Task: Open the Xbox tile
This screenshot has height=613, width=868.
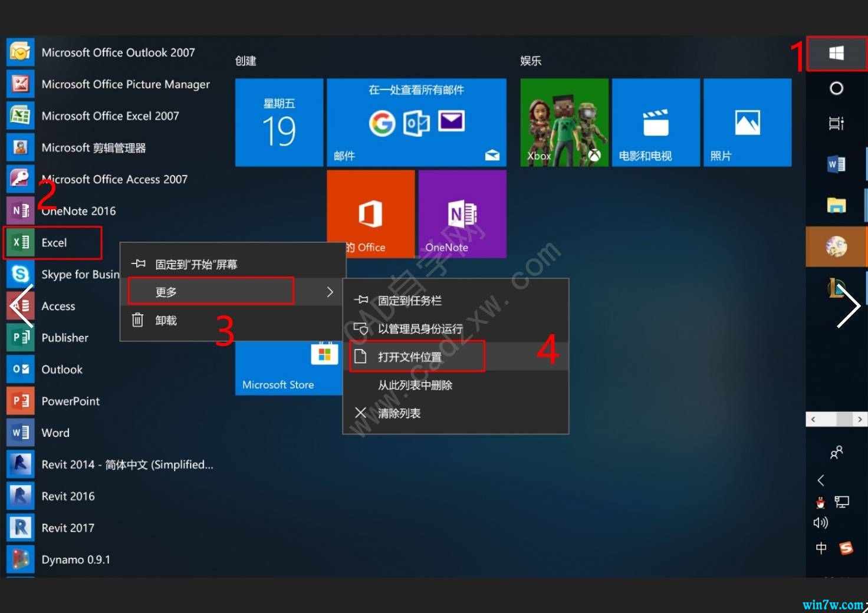Action: pyautogui.click(x=564, y=123)
